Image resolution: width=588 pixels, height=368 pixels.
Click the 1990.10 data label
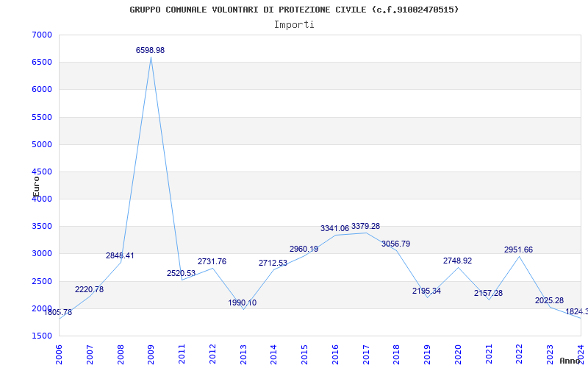pos(243,303)
